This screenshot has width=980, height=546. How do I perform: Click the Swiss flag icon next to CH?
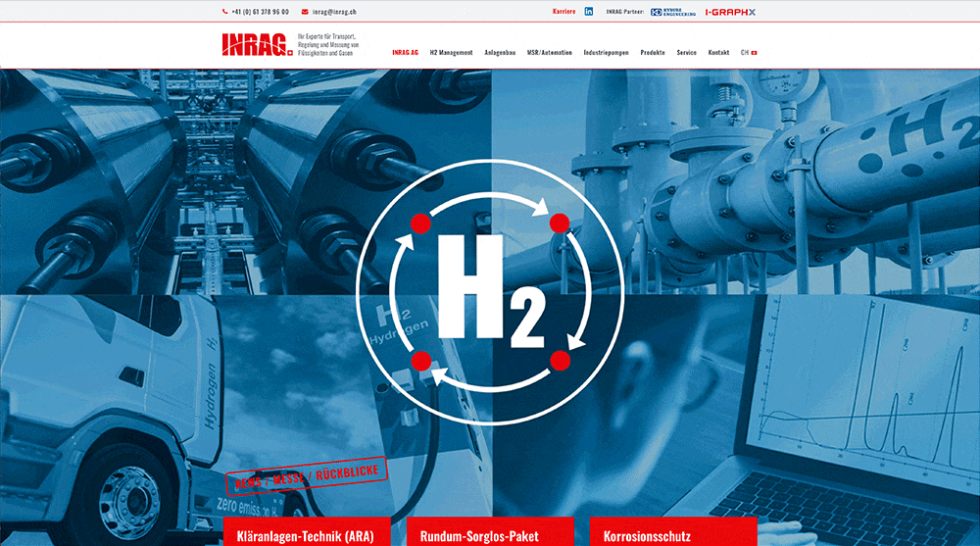[755, 52]
